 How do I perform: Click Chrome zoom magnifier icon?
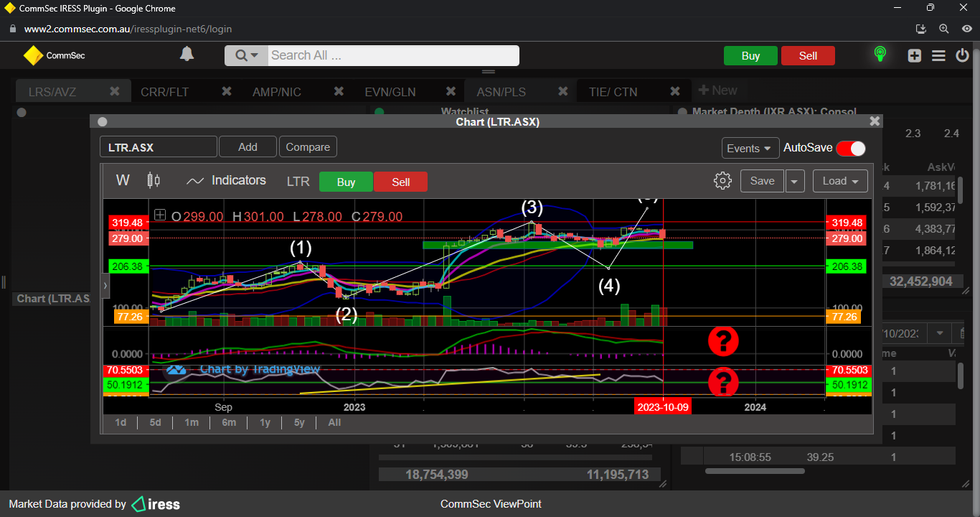pos(943,29)
